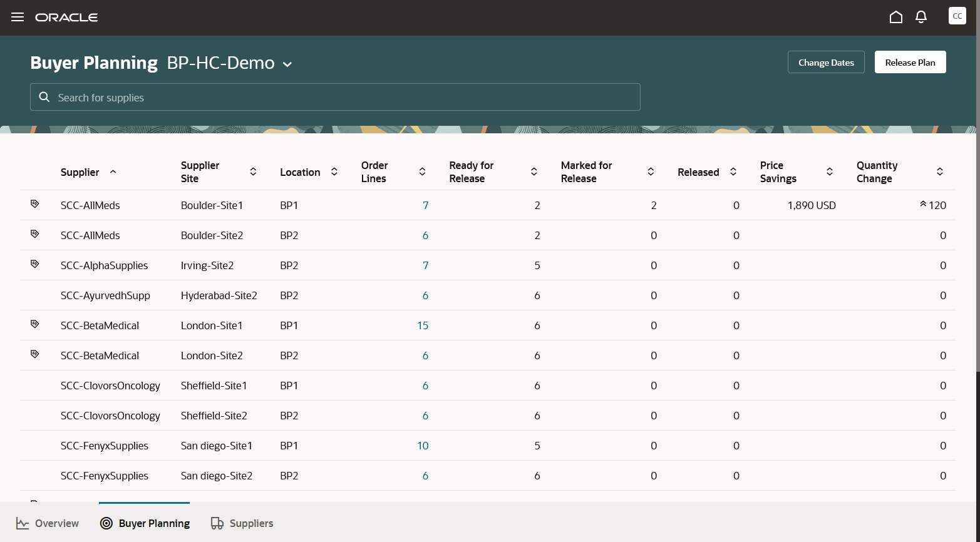This screenshot has width=980, height=542.
Task: Select the Buyer Planning page title
Action: click(x=94, y=63)
